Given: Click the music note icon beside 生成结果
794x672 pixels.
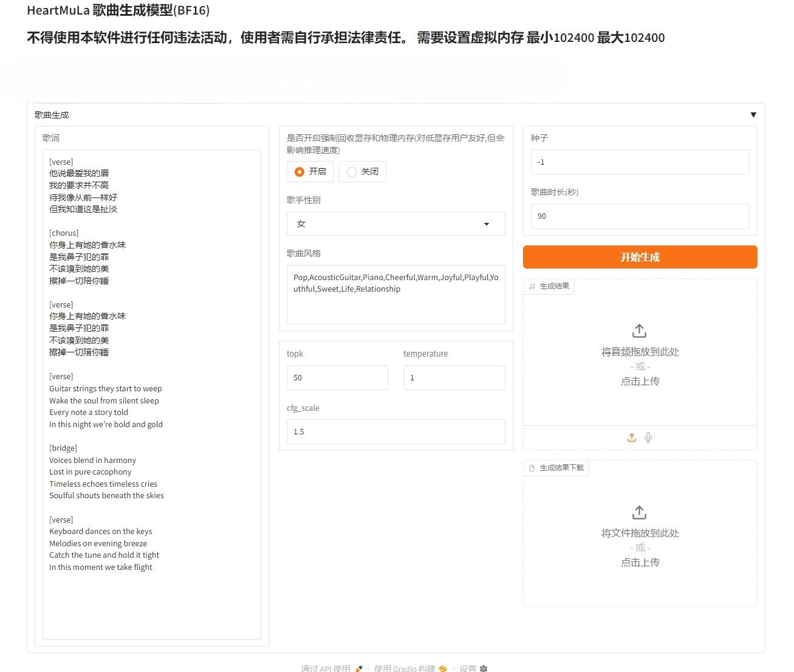Looking at the screenshot, I should click(532, 286).
